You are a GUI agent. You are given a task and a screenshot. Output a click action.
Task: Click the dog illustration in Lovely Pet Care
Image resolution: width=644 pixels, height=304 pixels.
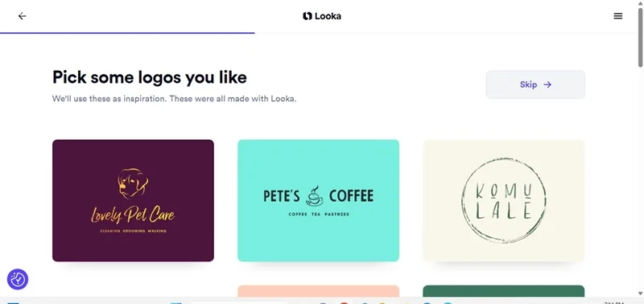tap(133, 183)
